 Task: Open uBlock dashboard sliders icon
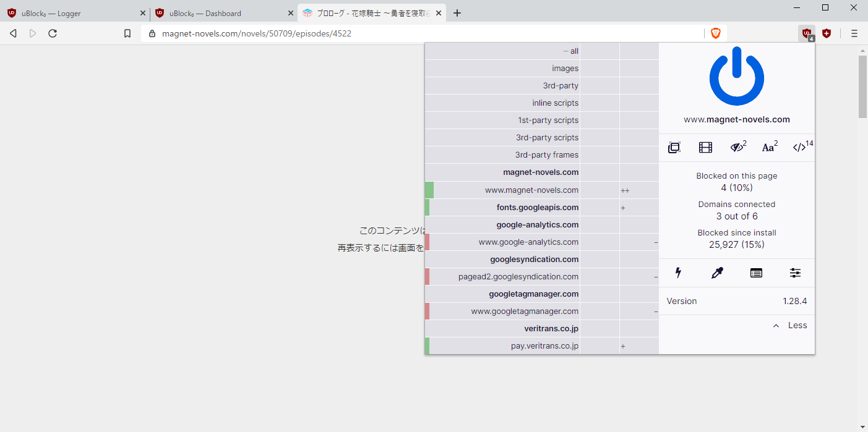(795, 273)
